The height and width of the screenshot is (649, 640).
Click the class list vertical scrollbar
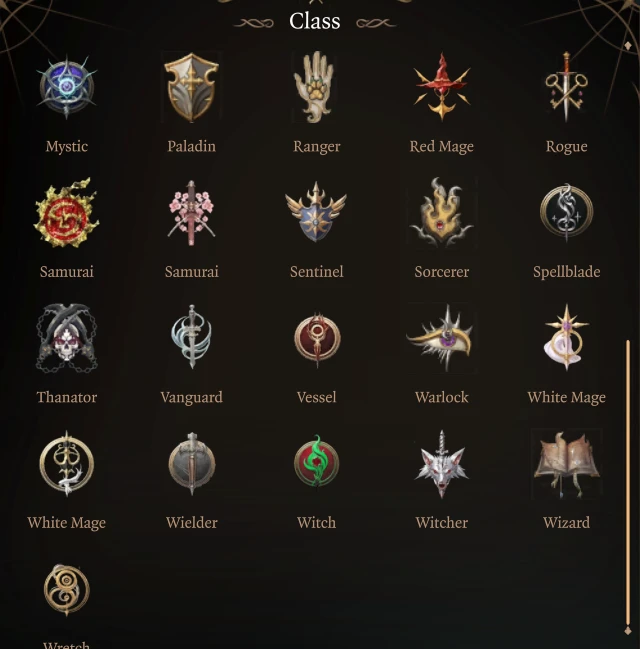628,483
